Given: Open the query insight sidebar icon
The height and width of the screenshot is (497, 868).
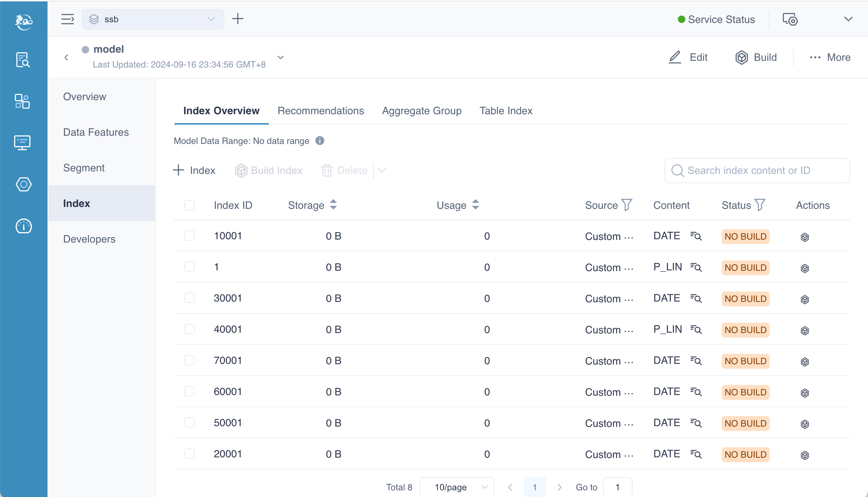Looking at the screenshot, I should pos(23,60).
